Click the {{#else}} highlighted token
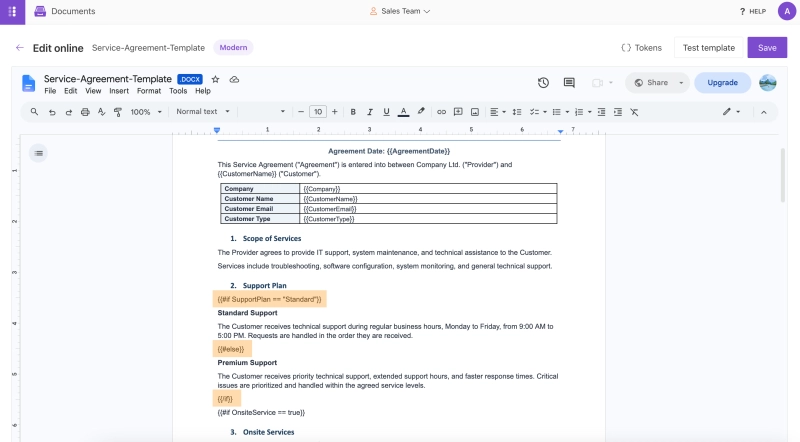This screenshot has height=442, width=800. (x=232, y=349)
